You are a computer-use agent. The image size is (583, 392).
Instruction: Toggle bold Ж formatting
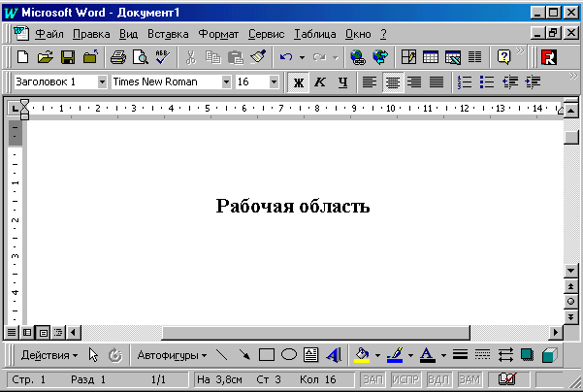click(298, 82)
